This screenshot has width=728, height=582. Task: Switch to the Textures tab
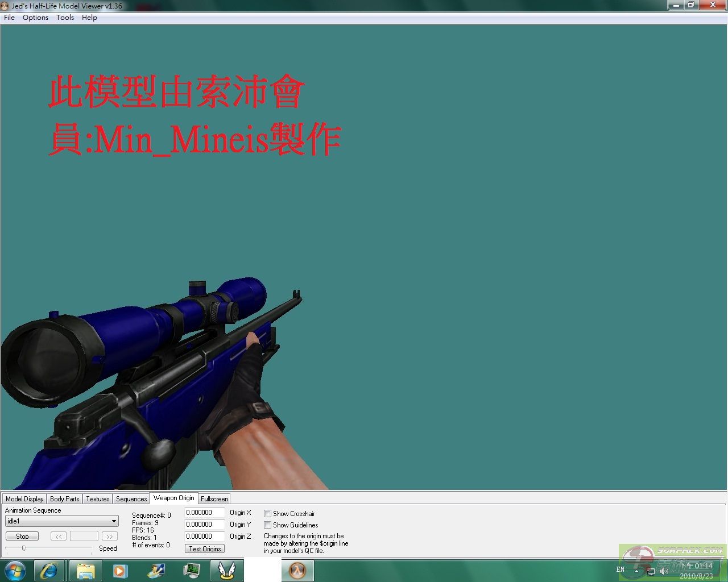tap(97, 499)
